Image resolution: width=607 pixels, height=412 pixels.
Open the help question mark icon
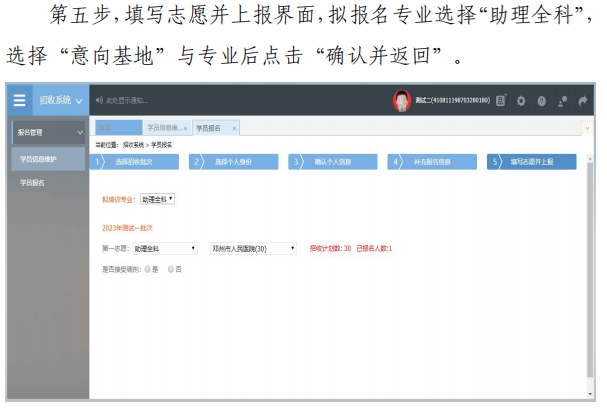coord(542,101)
